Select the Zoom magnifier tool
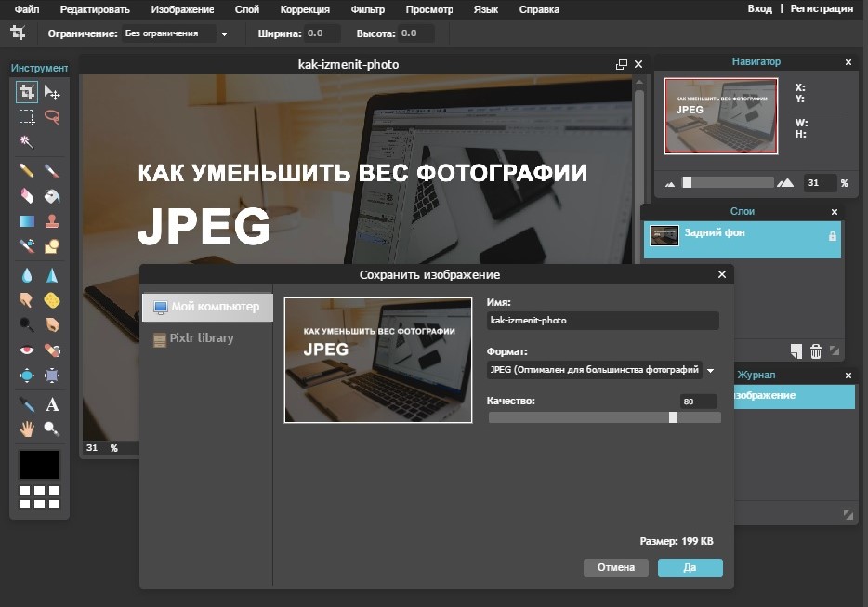The width and height of the screenshot is (868, 607). pyautogui.click(x=52, y=429)
